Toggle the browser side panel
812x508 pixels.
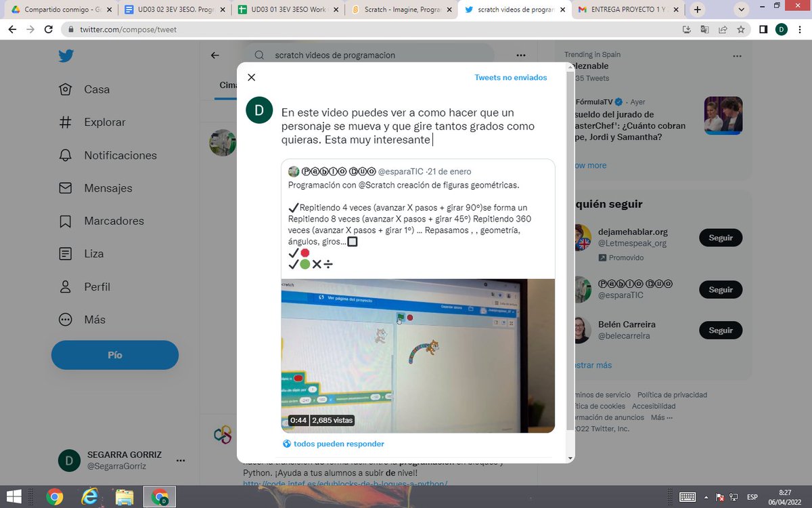pyautogui.click(x=763, y=30)
